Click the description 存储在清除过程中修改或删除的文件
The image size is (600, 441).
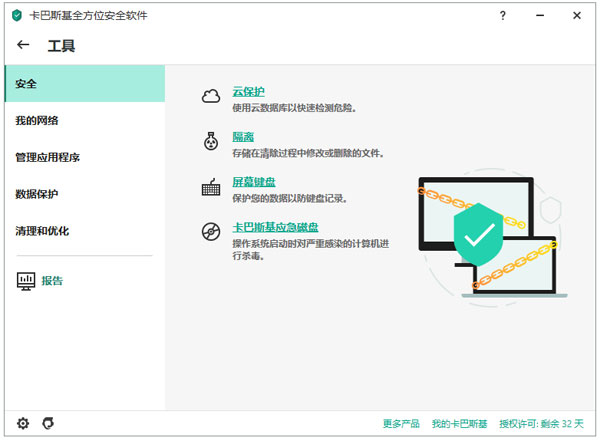(x=308, y=153)
